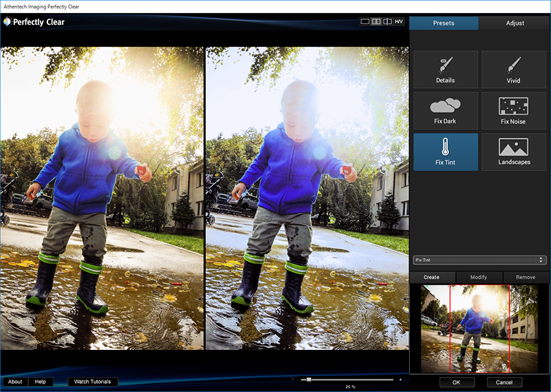The width and height of the screenshot is (551, 392).
Task: Click zoom in plus icon
Action: (x=400, y=380)
